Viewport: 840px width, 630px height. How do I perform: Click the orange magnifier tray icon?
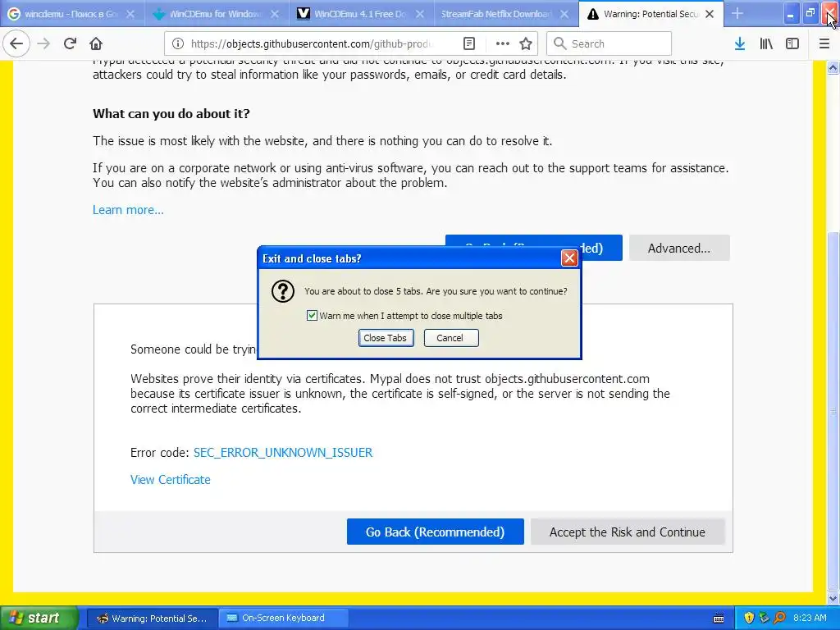pyautogui.click(x=779, y=618)
